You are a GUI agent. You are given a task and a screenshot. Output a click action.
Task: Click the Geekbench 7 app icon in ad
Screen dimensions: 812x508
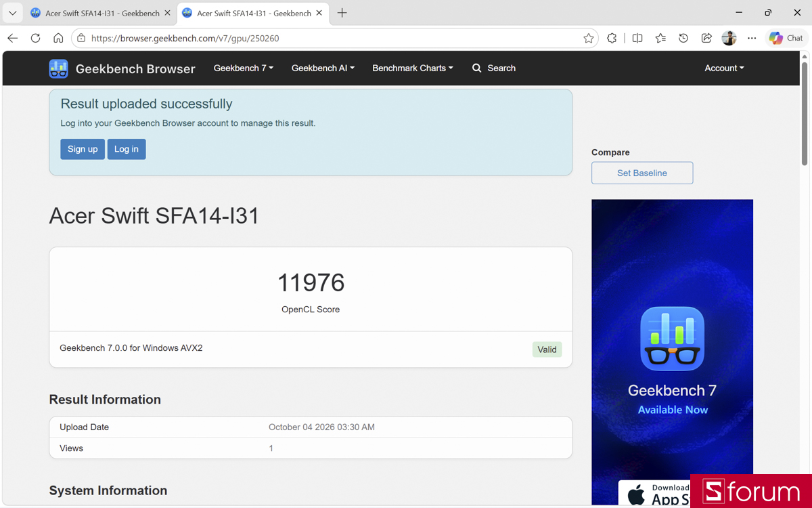click(673, 339)
